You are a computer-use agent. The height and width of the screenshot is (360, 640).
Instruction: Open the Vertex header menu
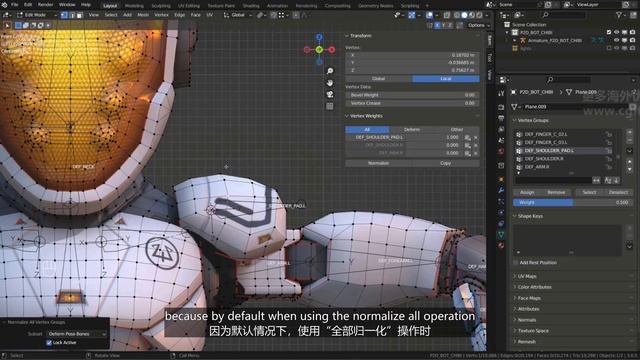point(161,15)
